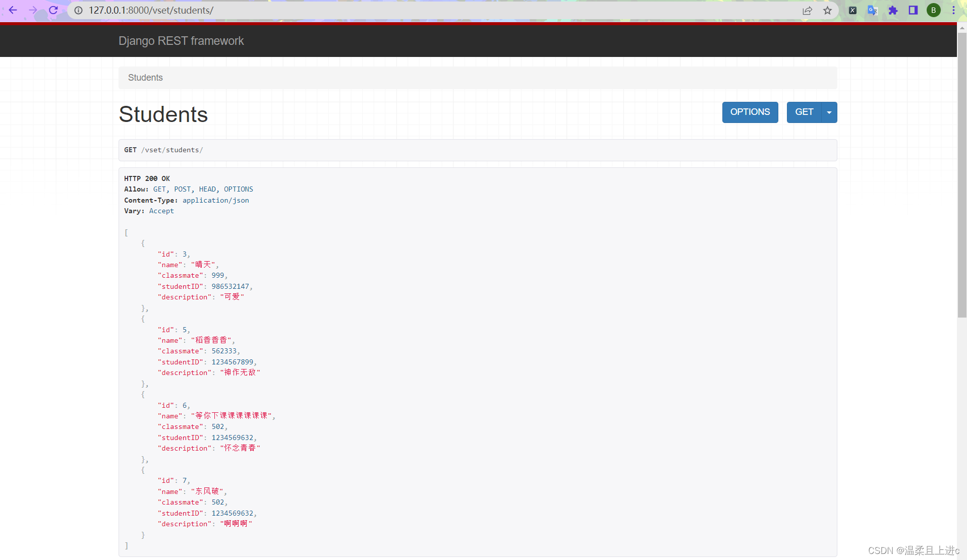Image resolution: width=967 pixels, height=560 pixels.
Task: Click the browser forward arrow
Action: pos(33,10)
